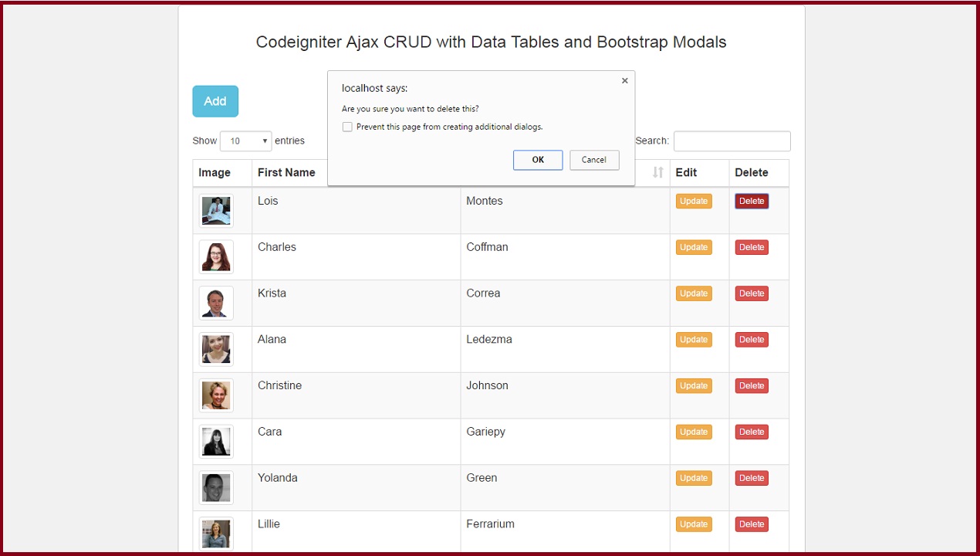Click the page title 'Codeigniter Ajax CRUD' heading
Image resolution: width=980 pixels, height=556 pixels.
pyautogui.click(x=491, y=42)
